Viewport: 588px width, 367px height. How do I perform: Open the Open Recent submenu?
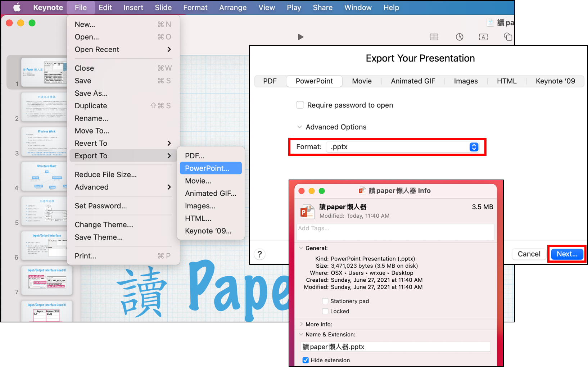tap(123, 49)
